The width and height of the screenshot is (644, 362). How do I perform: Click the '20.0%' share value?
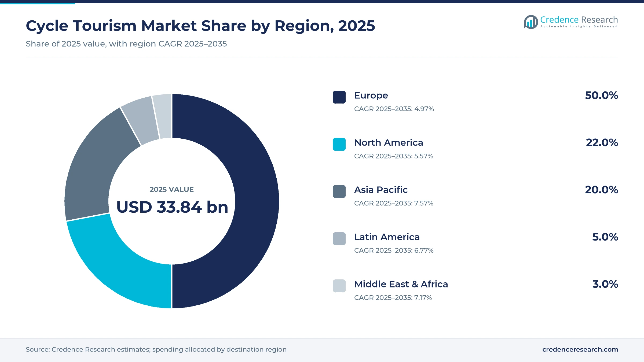coord(601,190)
